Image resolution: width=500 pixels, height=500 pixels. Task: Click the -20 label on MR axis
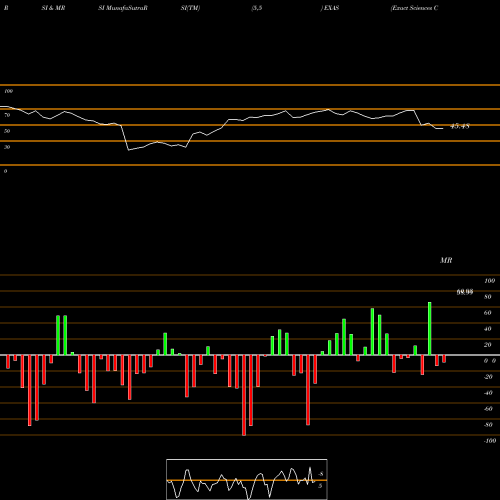(x=488, y=377)
